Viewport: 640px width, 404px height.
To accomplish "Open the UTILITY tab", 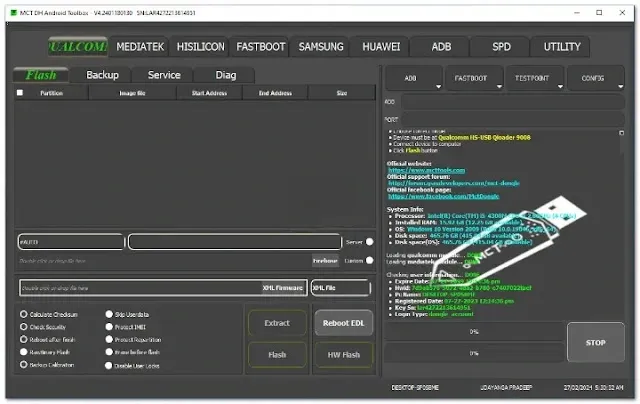I will click(562, 47).
